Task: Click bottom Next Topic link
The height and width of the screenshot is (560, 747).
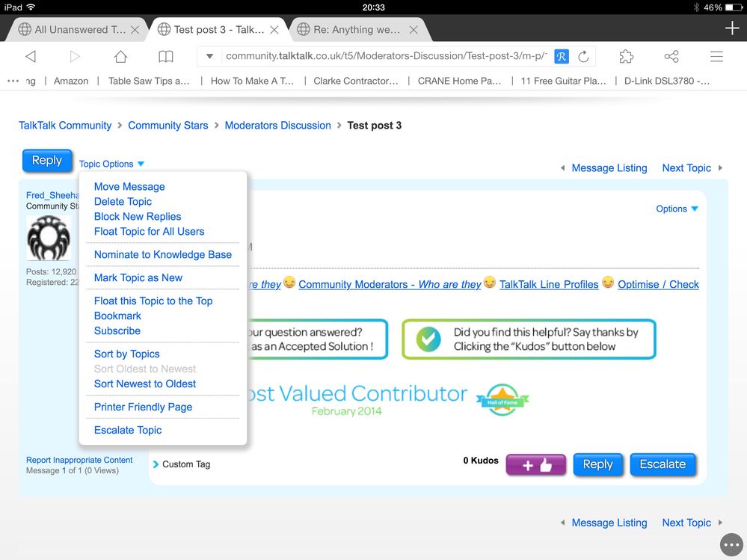Action: click(x=686, y=523)
